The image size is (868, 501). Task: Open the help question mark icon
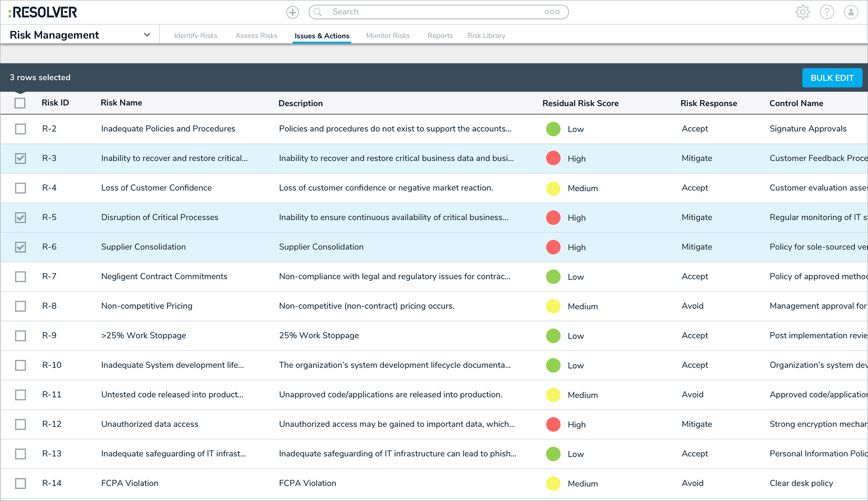point(827,12)
